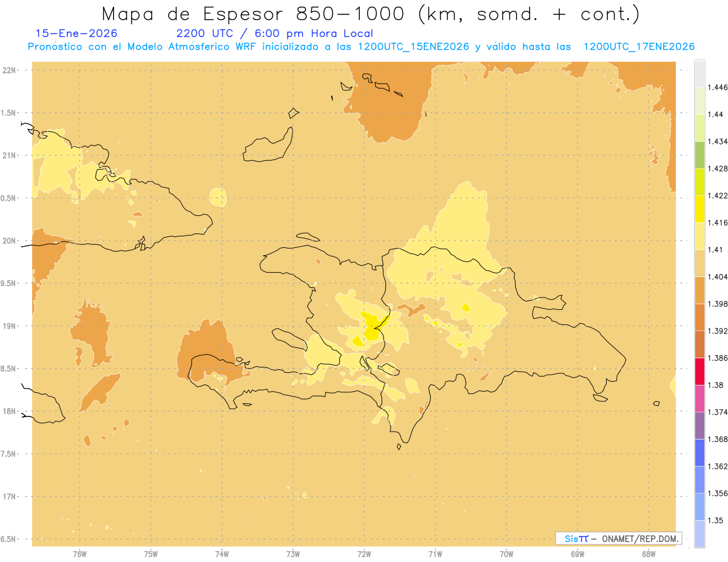Choose the purple legend swatch above 1.368
This screenshot has height=562, width=728.
(699, 425)
